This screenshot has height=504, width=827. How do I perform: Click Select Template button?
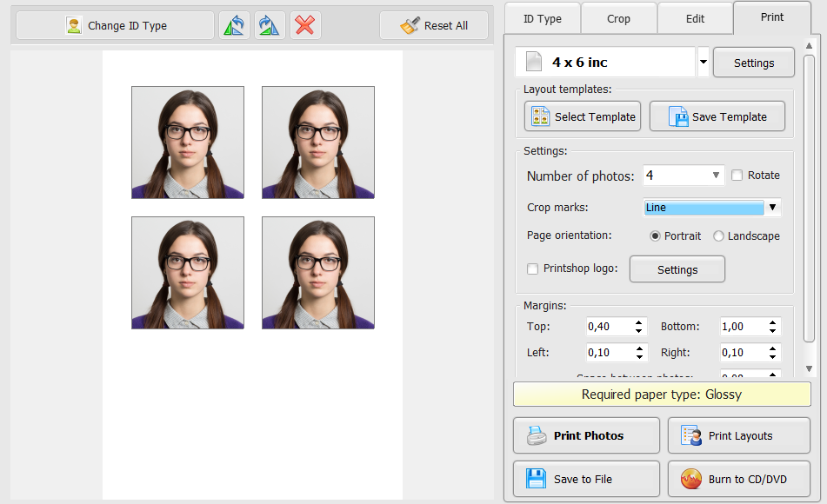click(x=583, y=116)
